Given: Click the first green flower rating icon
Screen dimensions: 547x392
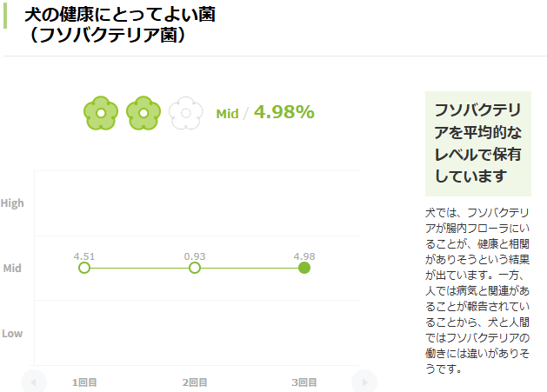Looking at the screenshot, I should pos(100,113).
